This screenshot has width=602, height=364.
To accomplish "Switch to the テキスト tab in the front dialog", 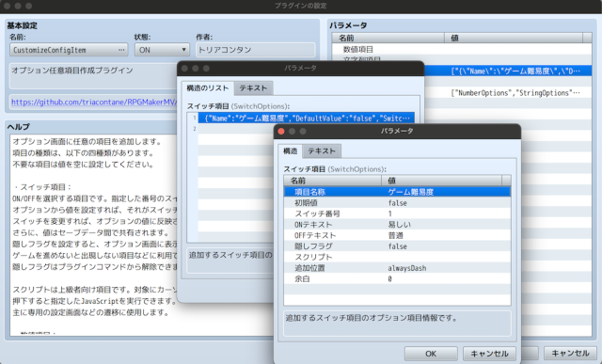I will [322, 151].
